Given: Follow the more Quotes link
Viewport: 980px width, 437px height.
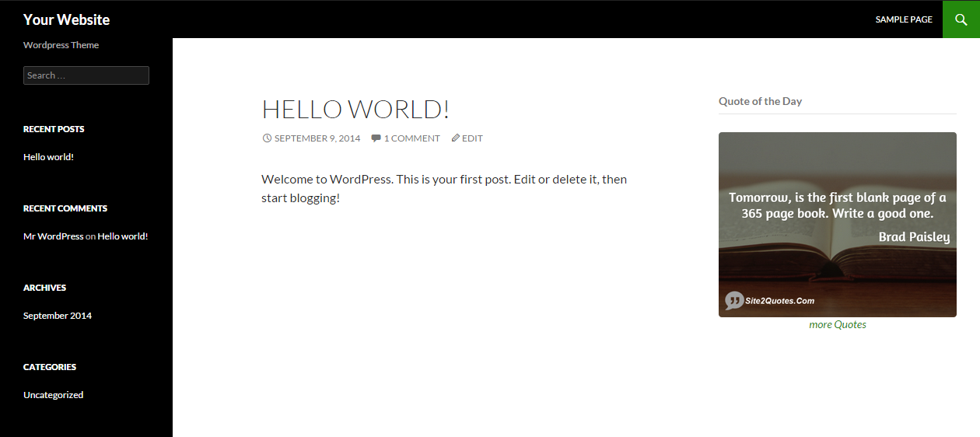Looking at the screenshot, I should [x=837, y=325].
